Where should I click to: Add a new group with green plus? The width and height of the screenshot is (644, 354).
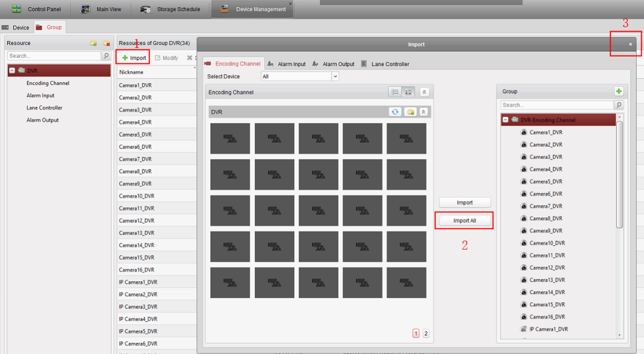tap(619, 91)
